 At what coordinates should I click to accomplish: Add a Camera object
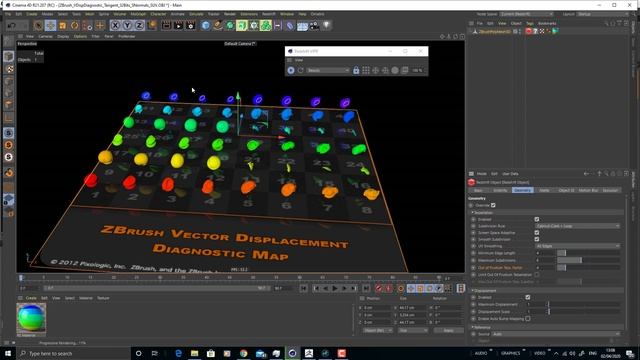(314, 26)
